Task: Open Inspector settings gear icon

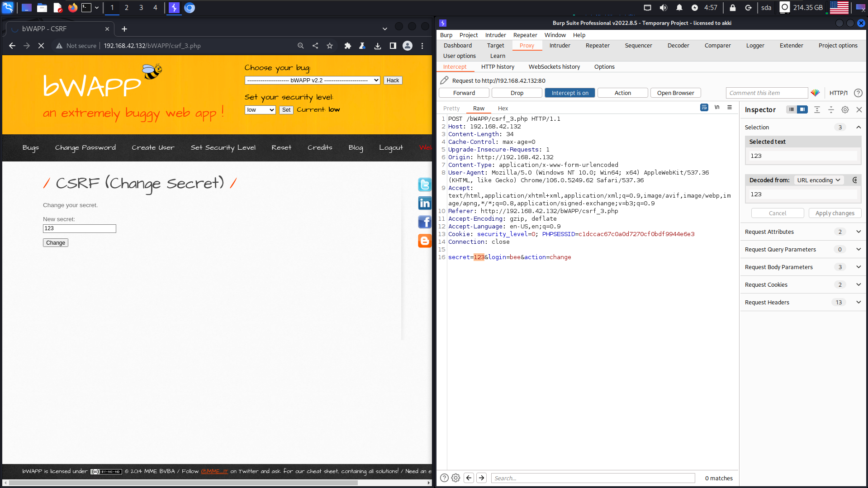Action: (845, 109)
